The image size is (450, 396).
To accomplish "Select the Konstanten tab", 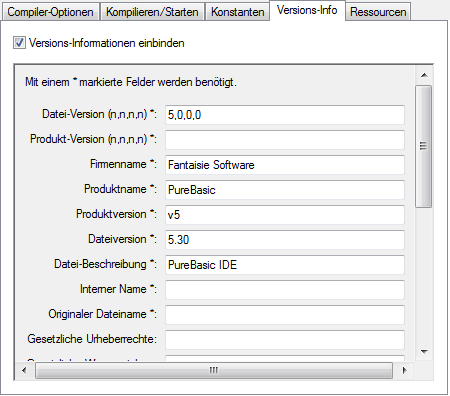I will (x=237, y=12).
